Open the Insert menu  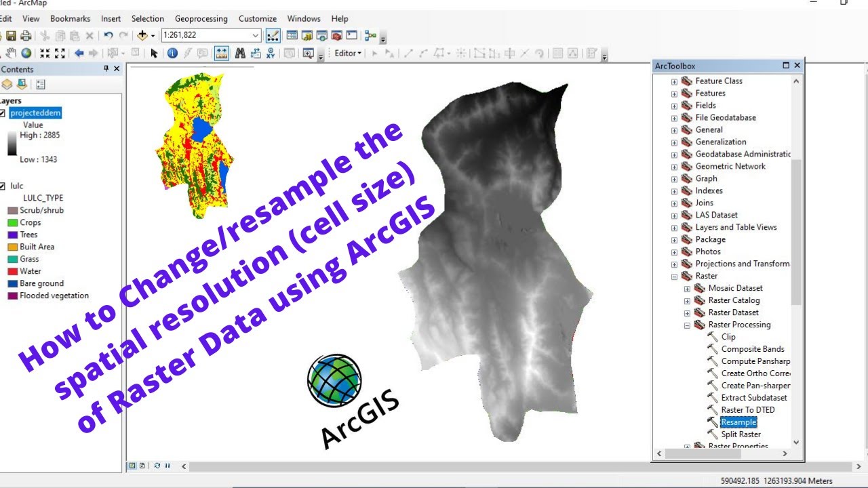[111, 18]
